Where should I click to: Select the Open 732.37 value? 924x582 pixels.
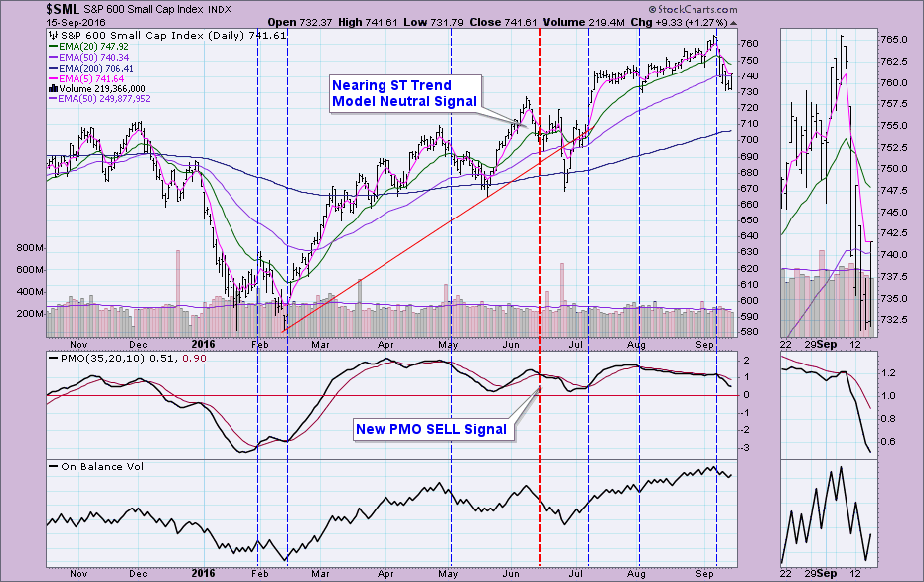click(x=299, y=23)
